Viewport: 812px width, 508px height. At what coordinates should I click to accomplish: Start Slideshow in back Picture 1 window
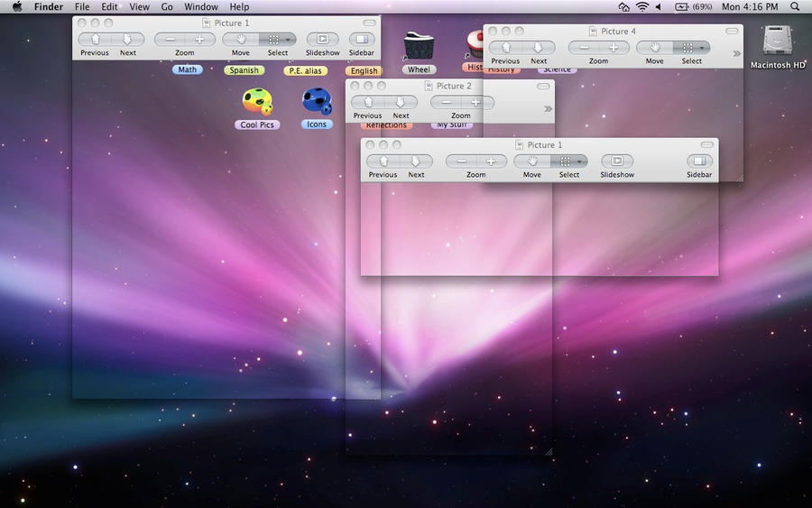(x=322, y=40)
